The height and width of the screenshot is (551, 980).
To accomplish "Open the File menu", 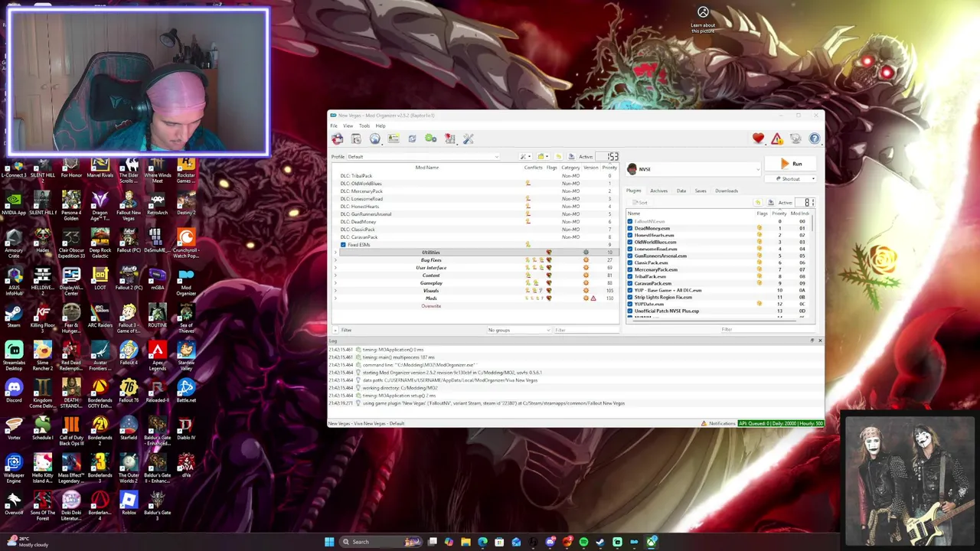I will (334, 126).
